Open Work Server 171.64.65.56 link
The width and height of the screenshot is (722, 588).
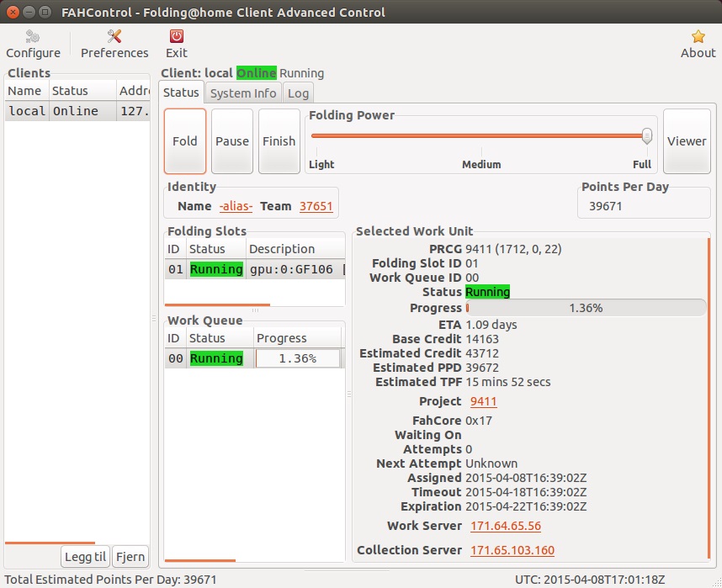click(506, 526)
